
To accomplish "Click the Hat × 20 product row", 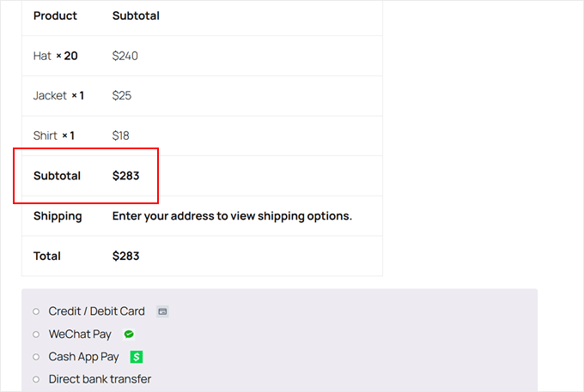I will 55,56.
